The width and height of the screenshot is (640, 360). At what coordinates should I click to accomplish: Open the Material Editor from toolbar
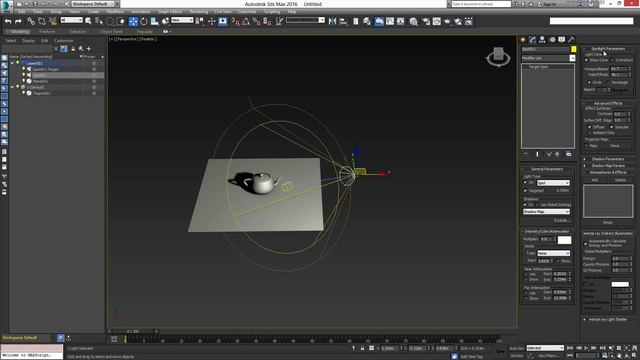[x=413, y=21]
